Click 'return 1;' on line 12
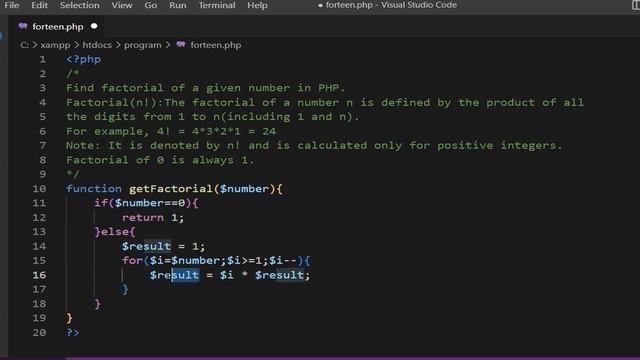 [153, 218]
